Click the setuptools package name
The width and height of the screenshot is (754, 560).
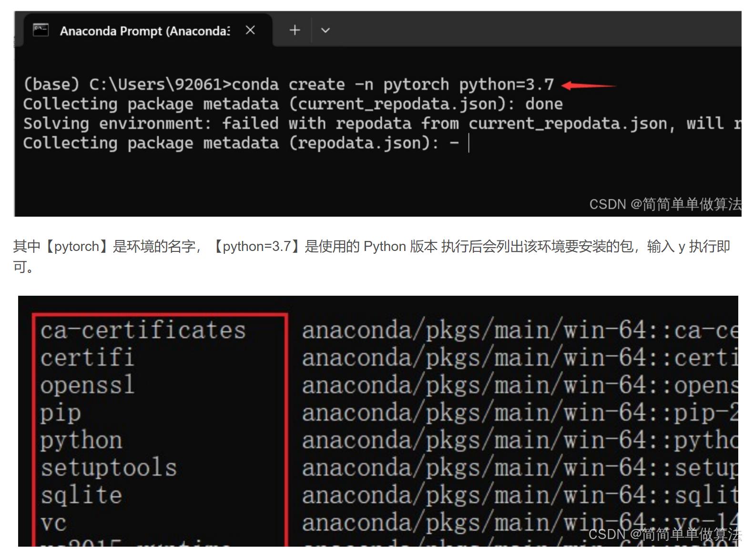[x=109, y=468]
